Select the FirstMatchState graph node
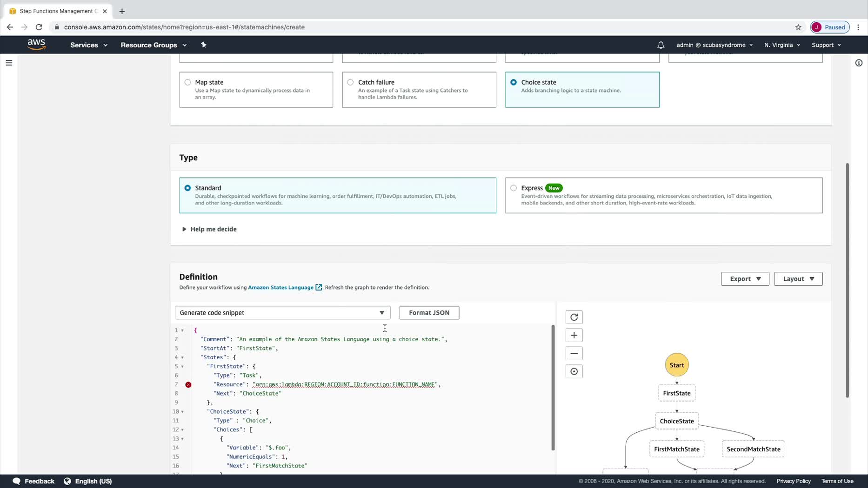 coord(676,449)
